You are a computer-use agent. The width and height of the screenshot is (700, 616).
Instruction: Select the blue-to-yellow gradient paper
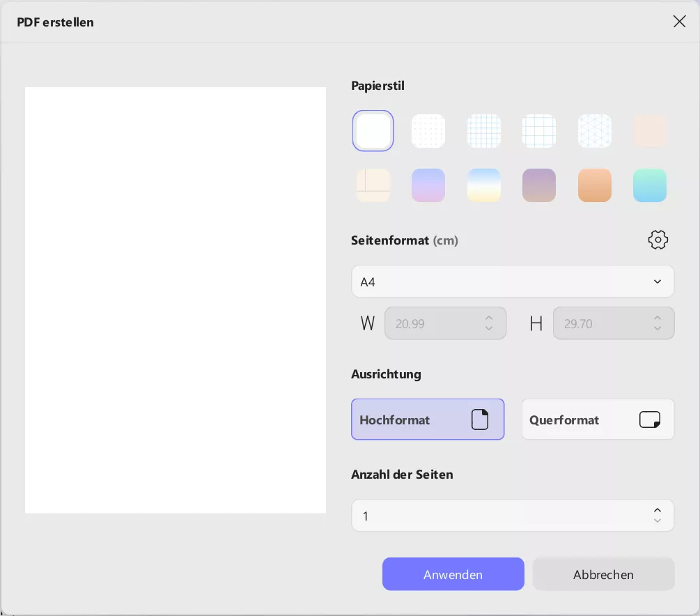click(484, 185)
